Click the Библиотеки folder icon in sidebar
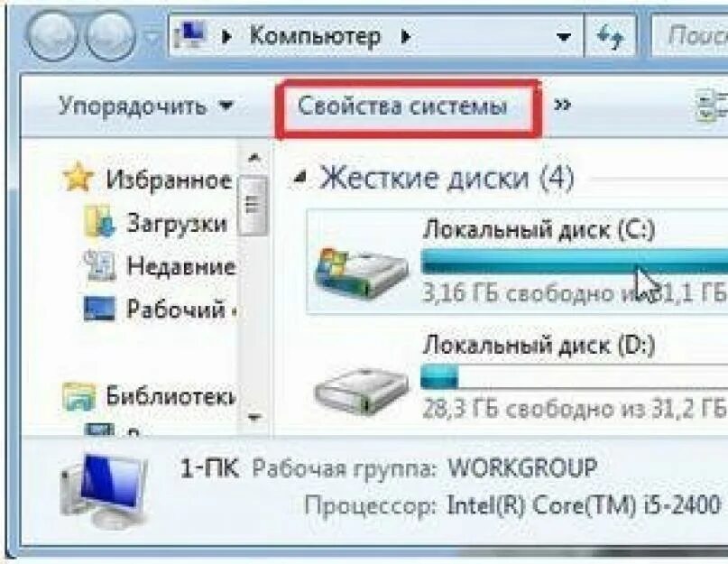The height and width of the screenshot is (564, 728). point(78,396)
